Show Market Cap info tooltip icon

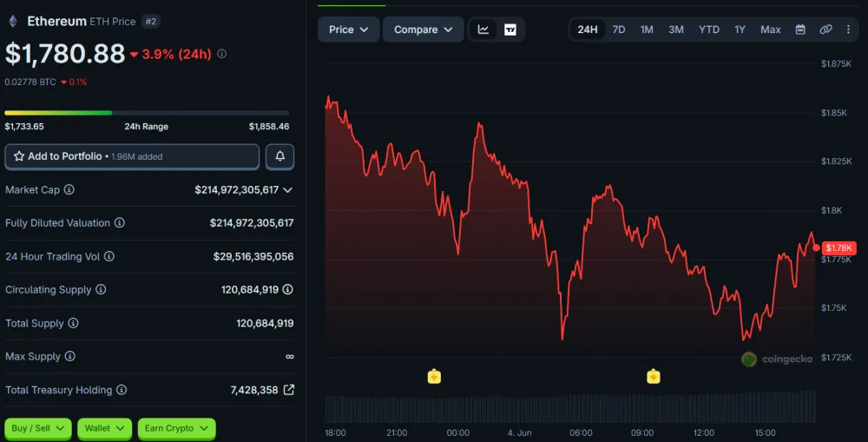[x=69, y=189]
